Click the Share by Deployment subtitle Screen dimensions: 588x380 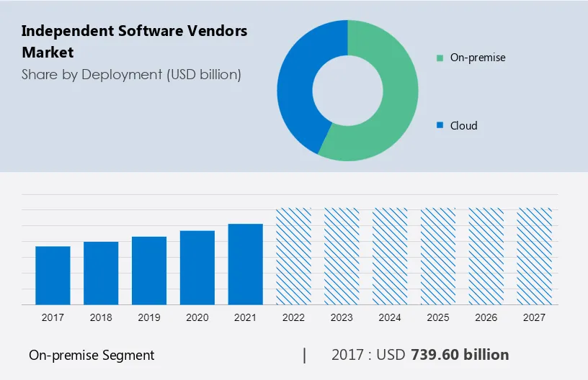(x=131, y=75)
